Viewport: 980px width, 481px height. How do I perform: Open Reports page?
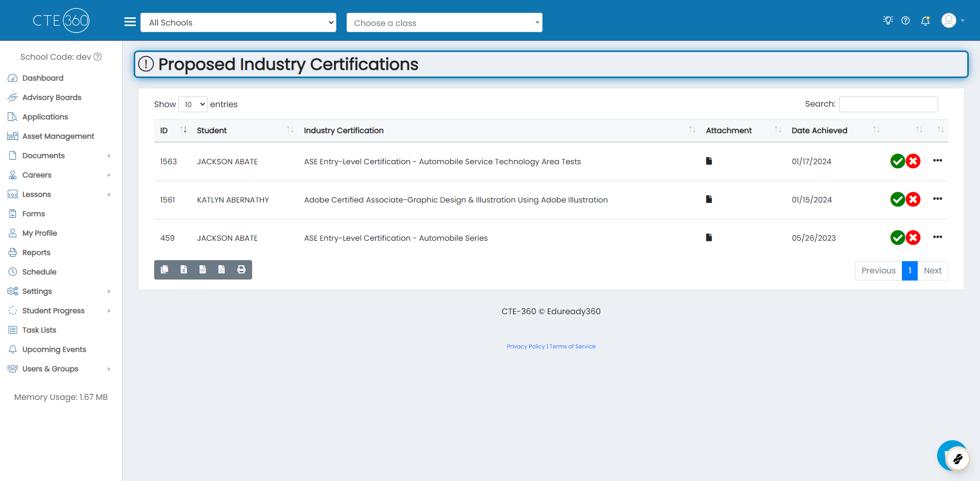click(36, 252)
